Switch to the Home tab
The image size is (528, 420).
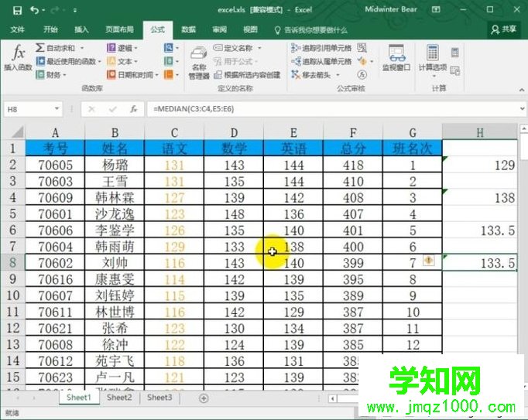(50, 29)
